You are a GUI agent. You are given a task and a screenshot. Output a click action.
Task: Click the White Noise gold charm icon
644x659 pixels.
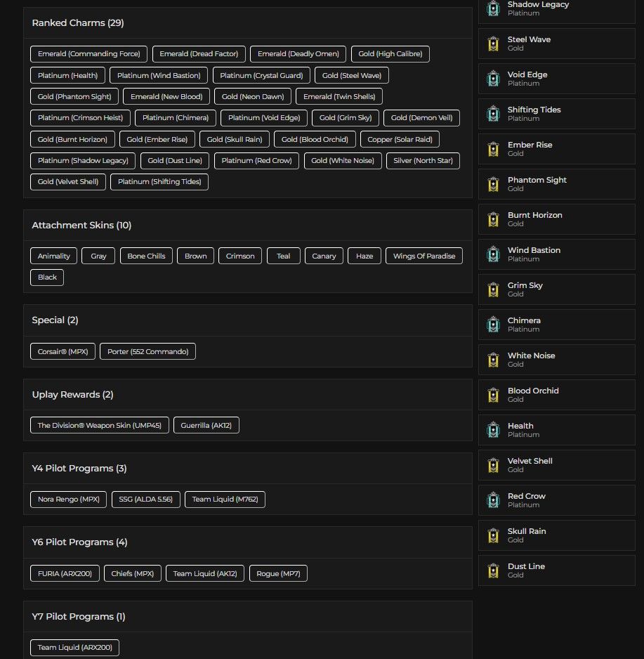coord(493,360)
